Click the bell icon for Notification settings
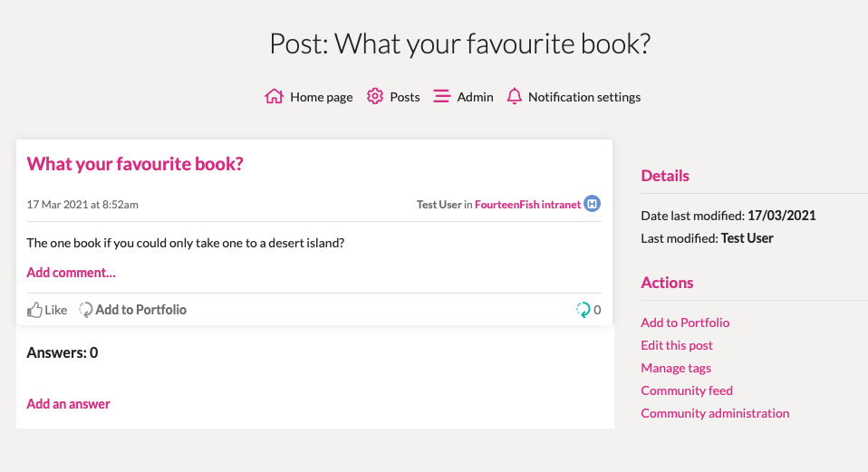868x472 pixels. (x=515, y=96)
